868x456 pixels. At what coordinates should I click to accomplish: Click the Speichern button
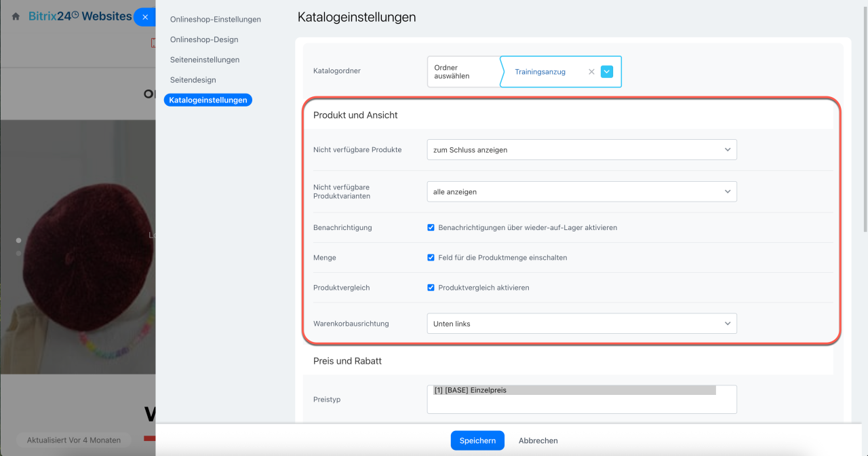477,440
